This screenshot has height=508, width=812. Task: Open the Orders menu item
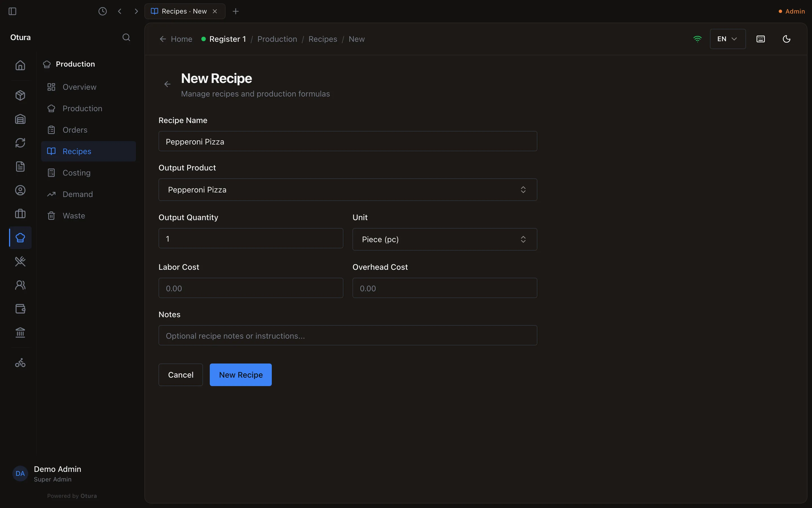89,130
